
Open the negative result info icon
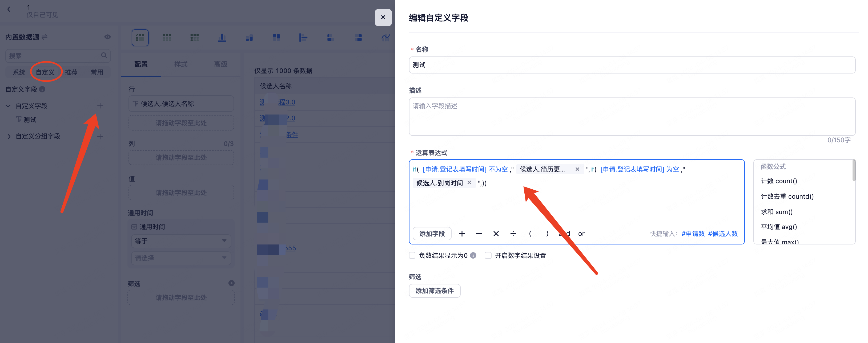pyautogui.click(x=473, y=255)
